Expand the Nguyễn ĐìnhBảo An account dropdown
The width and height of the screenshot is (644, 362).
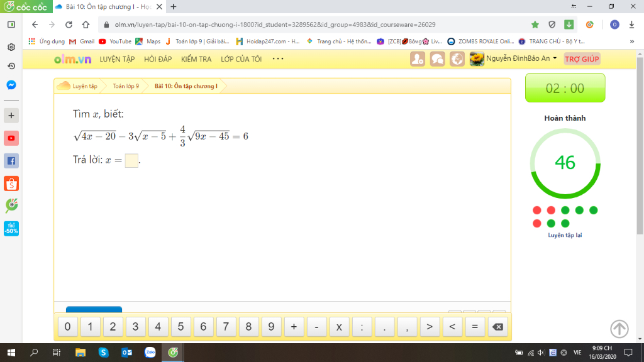tap(555, 58)
